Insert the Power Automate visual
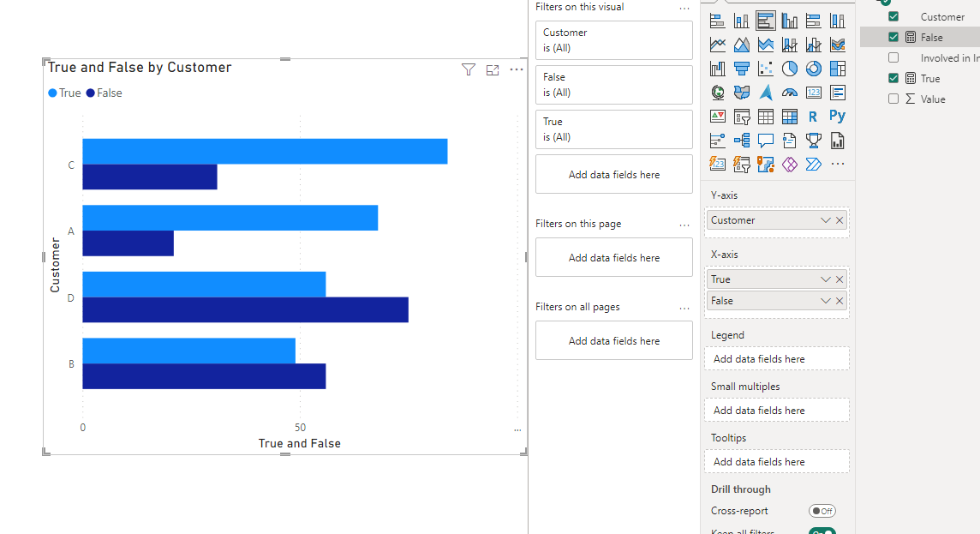The image size is (980, 534). click(x=813, y=165)
